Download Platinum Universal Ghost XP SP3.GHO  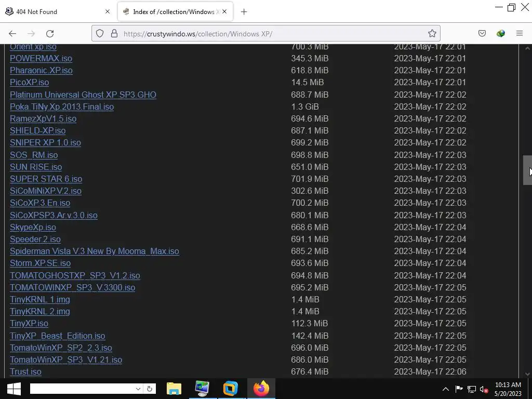pyautogui.click(x=83, y=95)
